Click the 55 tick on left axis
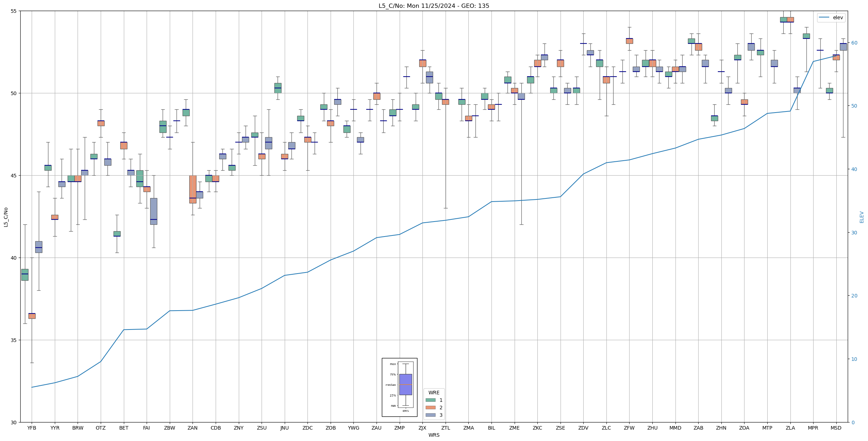The width and height of the screenshot is (868, 441). [x=14, y=11]
